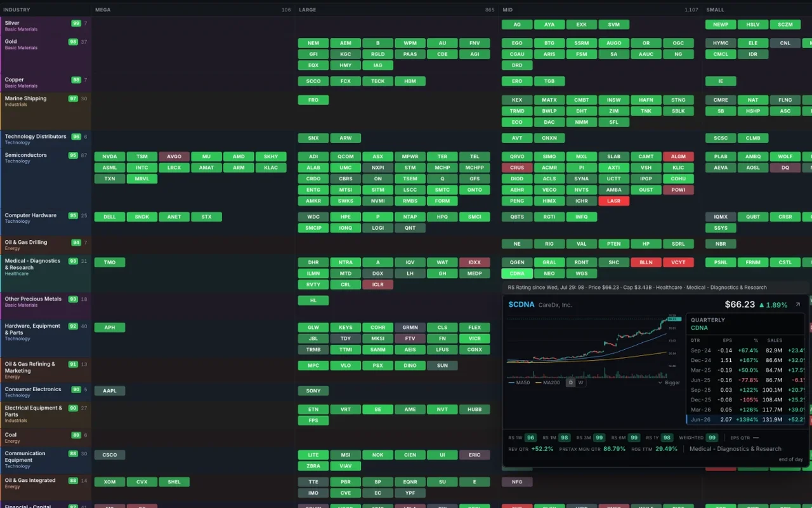Click the TMO ticker tile

(x=110, y=262)
